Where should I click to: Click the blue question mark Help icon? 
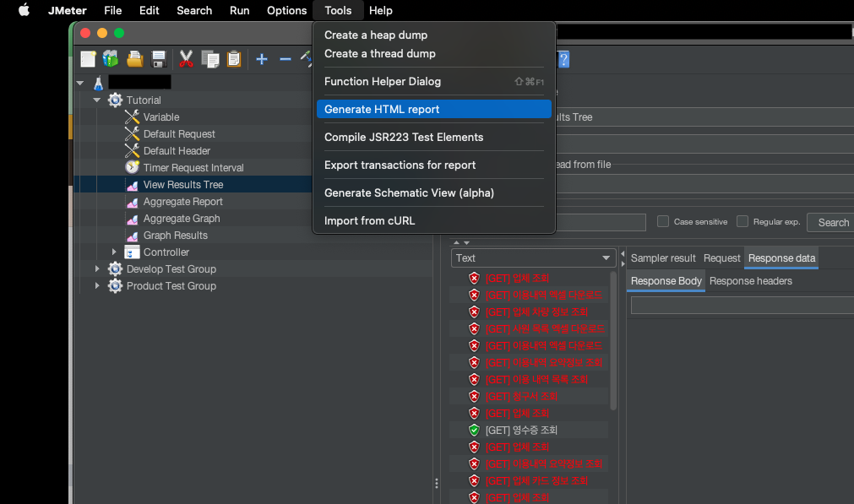tap(563, 59)
